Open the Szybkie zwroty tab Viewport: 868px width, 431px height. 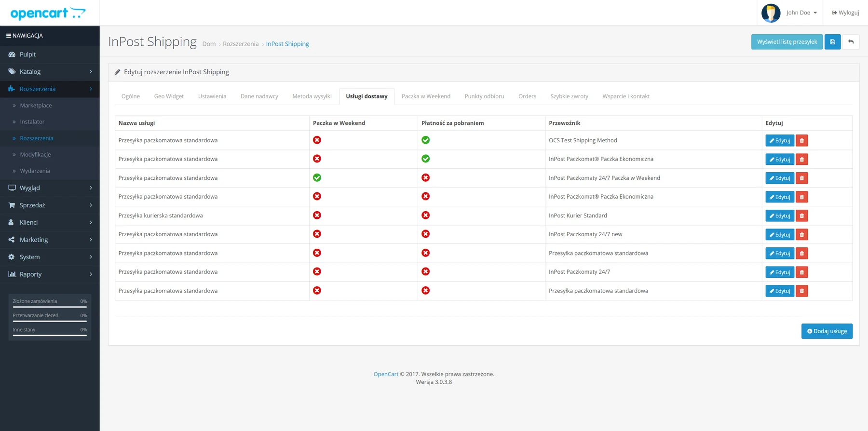(x=569, y=96)
